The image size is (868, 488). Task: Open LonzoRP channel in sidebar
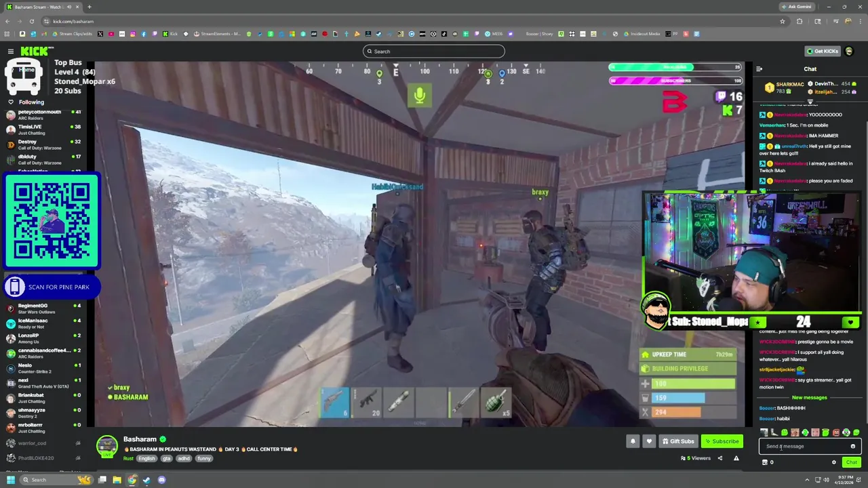[x=43, y=338]
